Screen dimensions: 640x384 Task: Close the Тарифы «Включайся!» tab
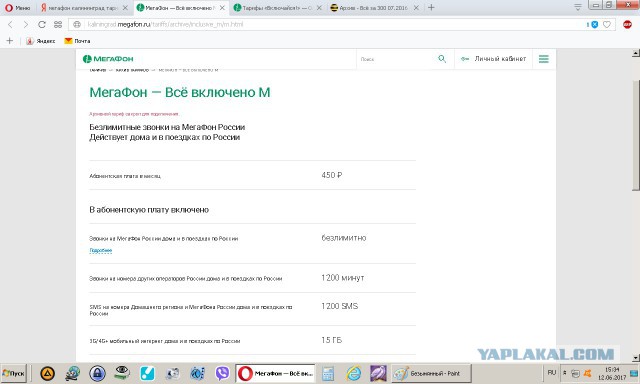319,8
